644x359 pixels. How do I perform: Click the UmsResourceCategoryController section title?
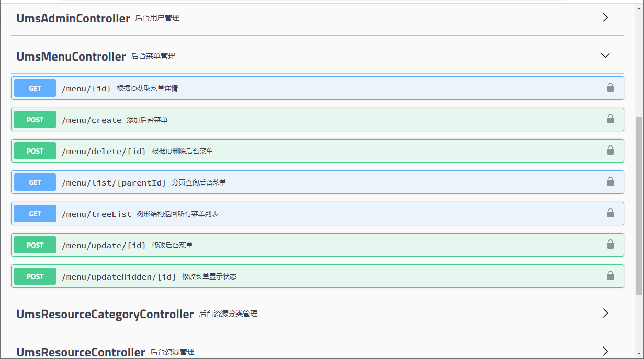tap(105, 314)
